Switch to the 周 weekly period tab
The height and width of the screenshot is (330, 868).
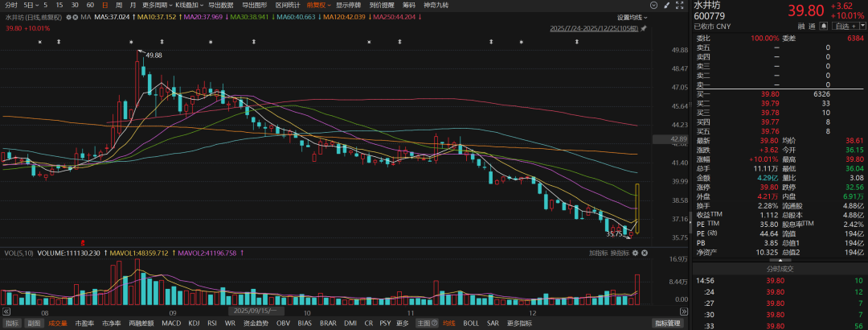coord(121,5)
